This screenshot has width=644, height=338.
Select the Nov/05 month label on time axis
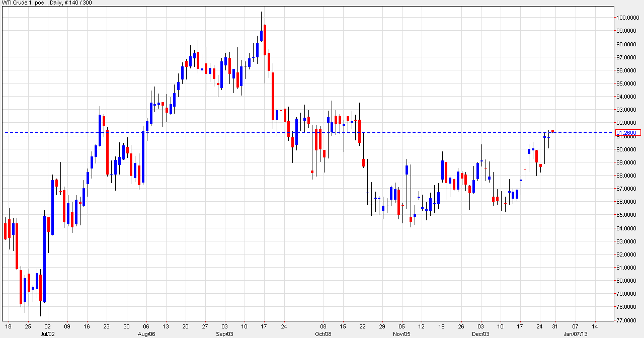(x=401, y=333)
